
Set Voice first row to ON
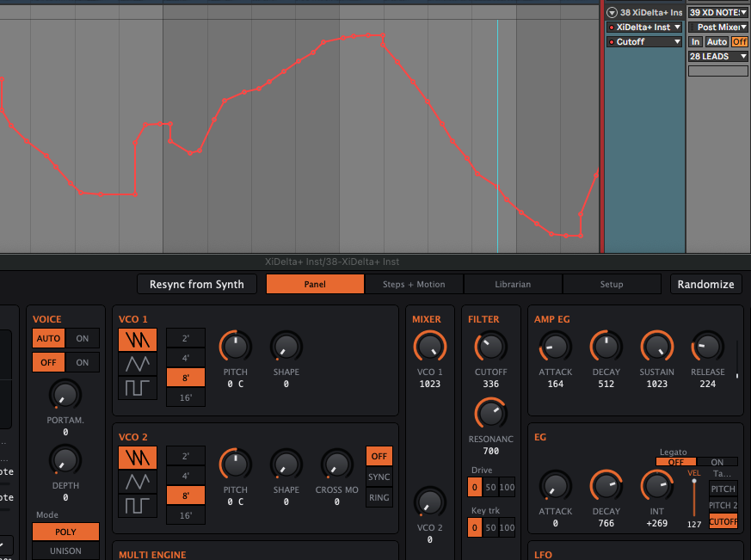83,338
